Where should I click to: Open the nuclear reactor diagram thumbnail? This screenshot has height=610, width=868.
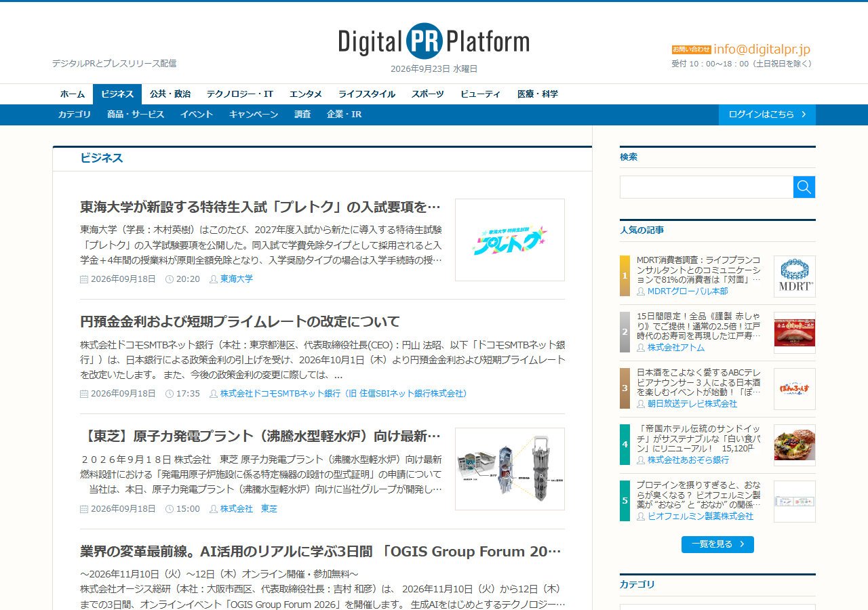[x=510, y=469]
